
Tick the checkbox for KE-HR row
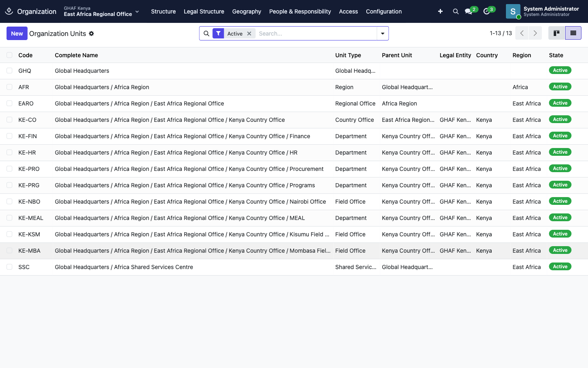[9, 152]
